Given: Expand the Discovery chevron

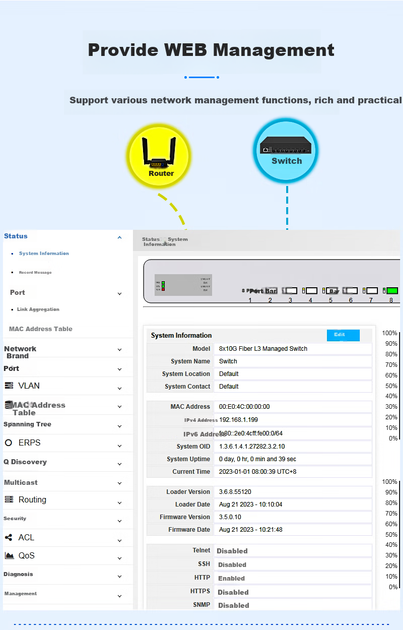Looking at the screenshot, I should tap(119, 464).
